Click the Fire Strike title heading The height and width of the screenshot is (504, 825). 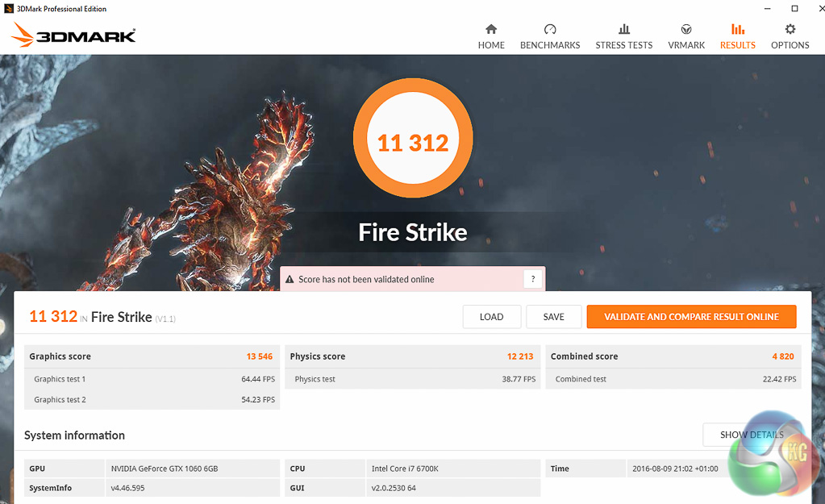(x=413, y=232)
